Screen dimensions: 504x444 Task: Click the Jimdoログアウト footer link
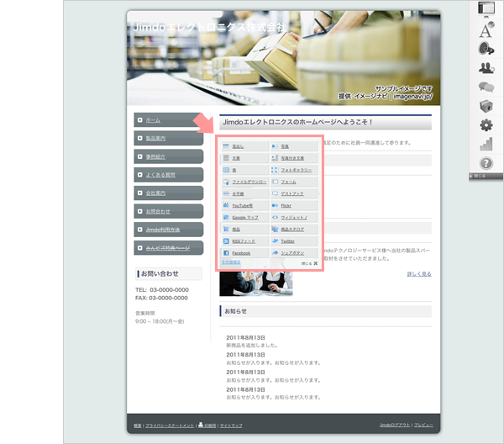(395, 425)
